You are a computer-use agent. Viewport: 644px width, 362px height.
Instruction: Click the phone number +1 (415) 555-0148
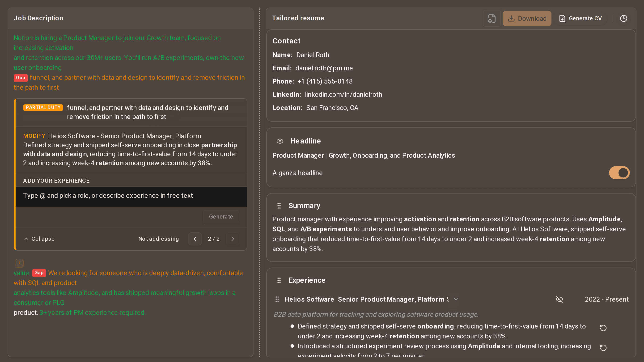tap(325, 81)
